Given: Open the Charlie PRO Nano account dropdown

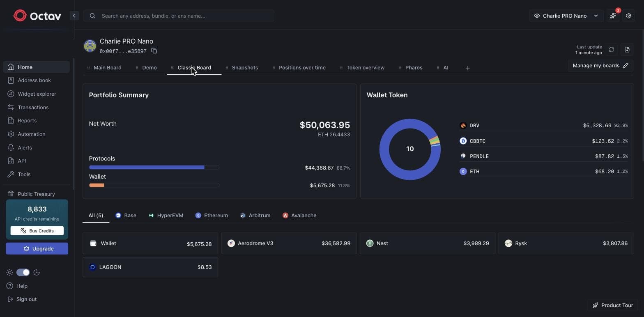Looking at the screenshot, I should click(566, 16).
